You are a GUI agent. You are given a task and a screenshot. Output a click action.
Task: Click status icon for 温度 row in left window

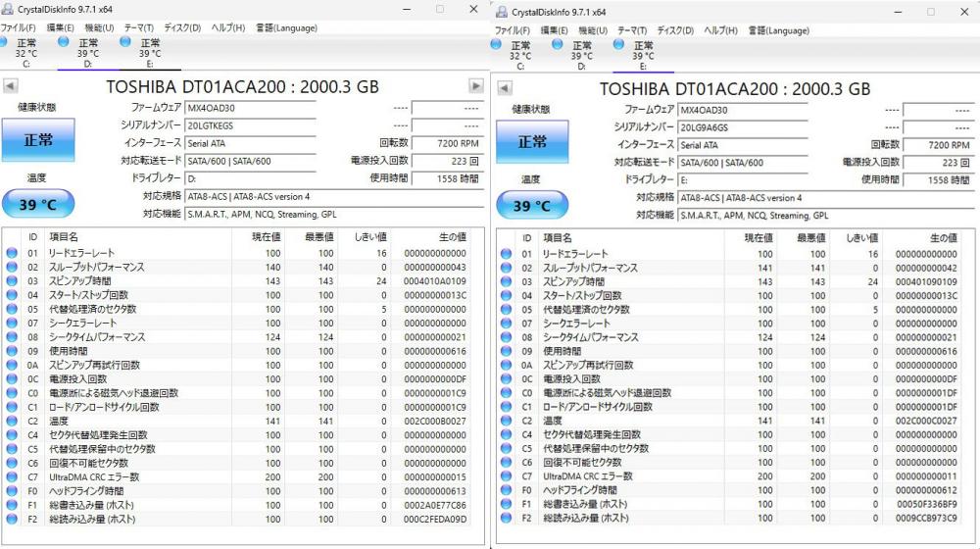[x=12, y=421]
